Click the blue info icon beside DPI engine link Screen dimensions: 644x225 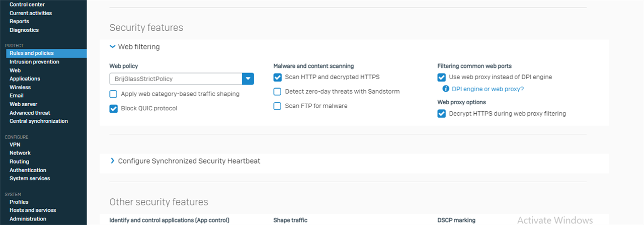click(x=445, y=89)
